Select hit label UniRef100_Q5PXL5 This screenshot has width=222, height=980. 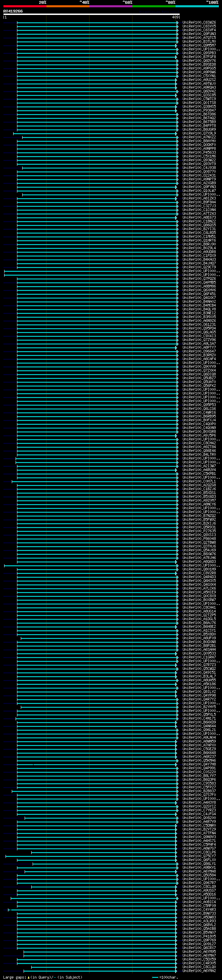tap(199, 714)
